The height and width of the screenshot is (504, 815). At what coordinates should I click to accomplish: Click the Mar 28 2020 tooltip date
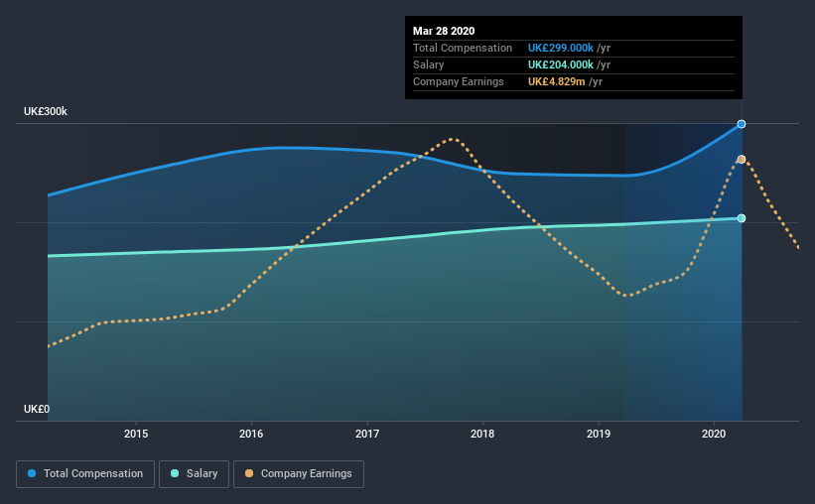click(x=444, y=31)
